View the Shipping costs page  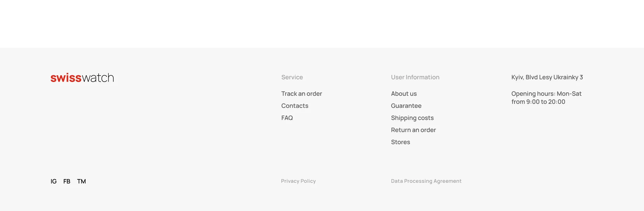click(x=412, y=118)
